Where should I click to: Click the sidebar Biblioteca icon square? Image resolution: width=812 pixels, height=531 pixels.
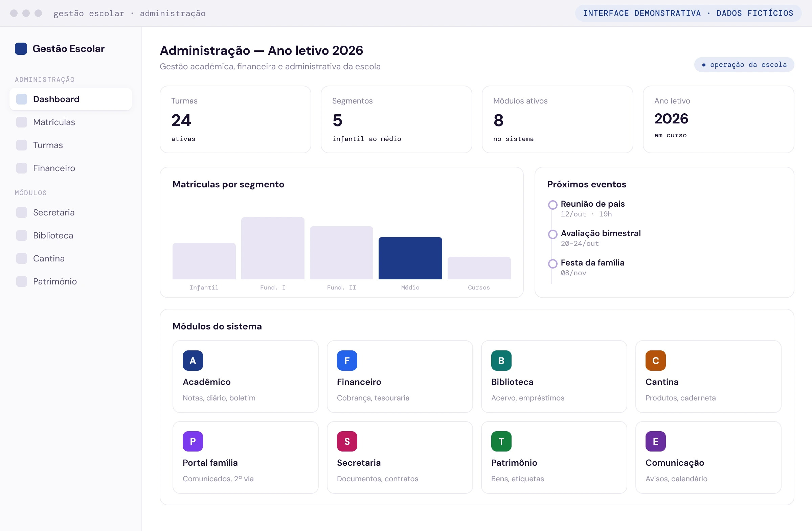pos(22,236)
